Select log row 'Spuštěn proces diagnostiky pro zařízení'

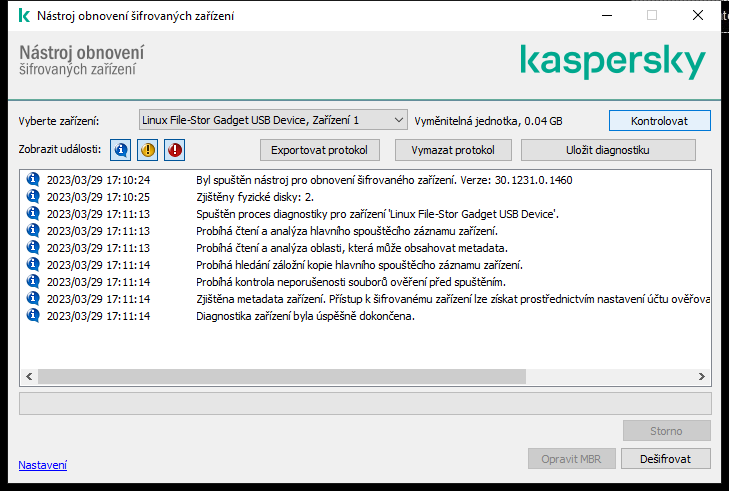click(x=365, y=214)
